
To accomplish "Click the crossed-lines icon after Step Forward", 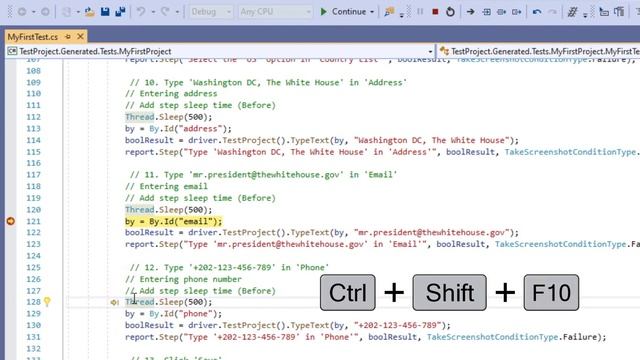I will (572, 12).
